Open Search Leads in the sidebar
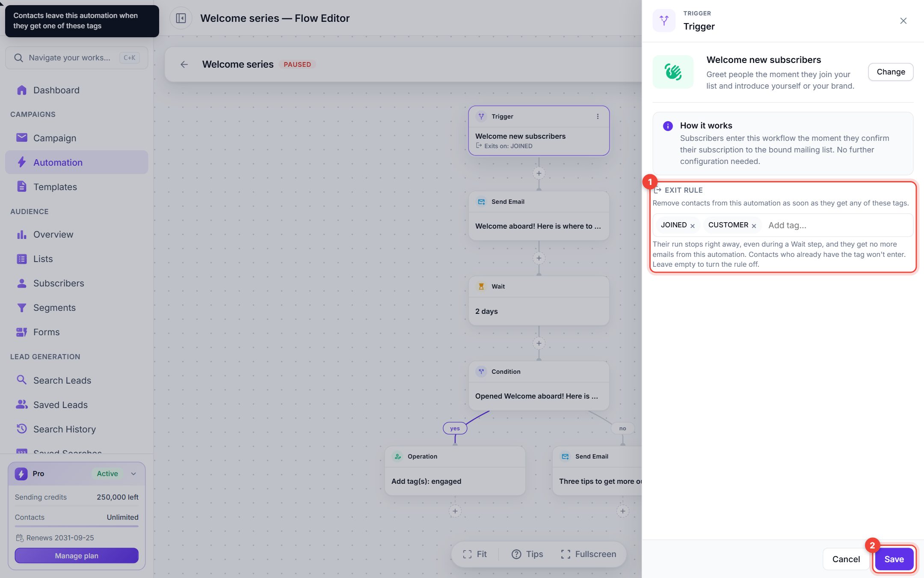Screen dimensions: 924x578 click(x=77, y=380)
